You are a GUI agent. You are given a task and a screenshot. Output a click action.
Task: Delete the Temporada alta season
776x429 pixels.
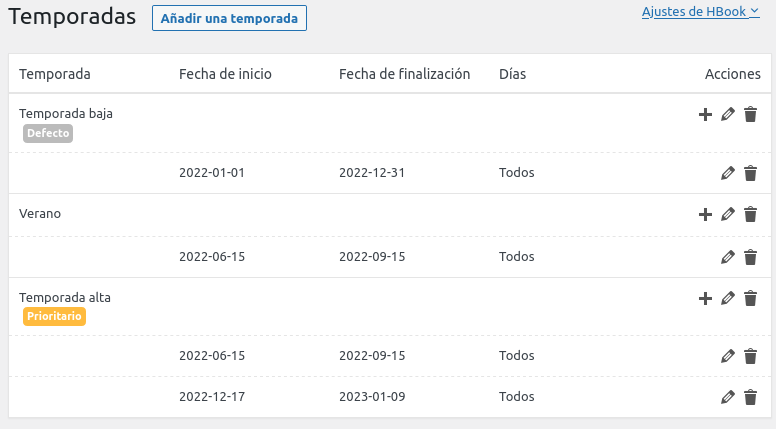pyautogui.click(x=750, y=298)
